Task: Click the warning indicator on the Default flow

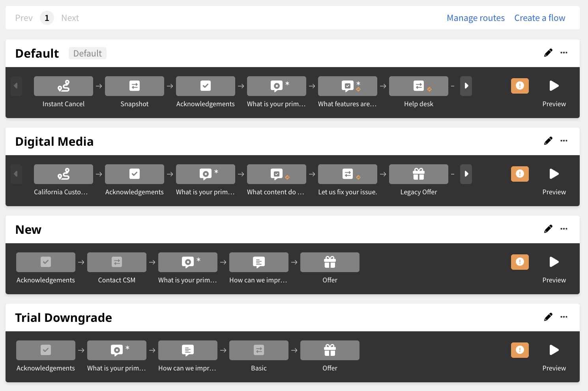Action: coord(520,86)
